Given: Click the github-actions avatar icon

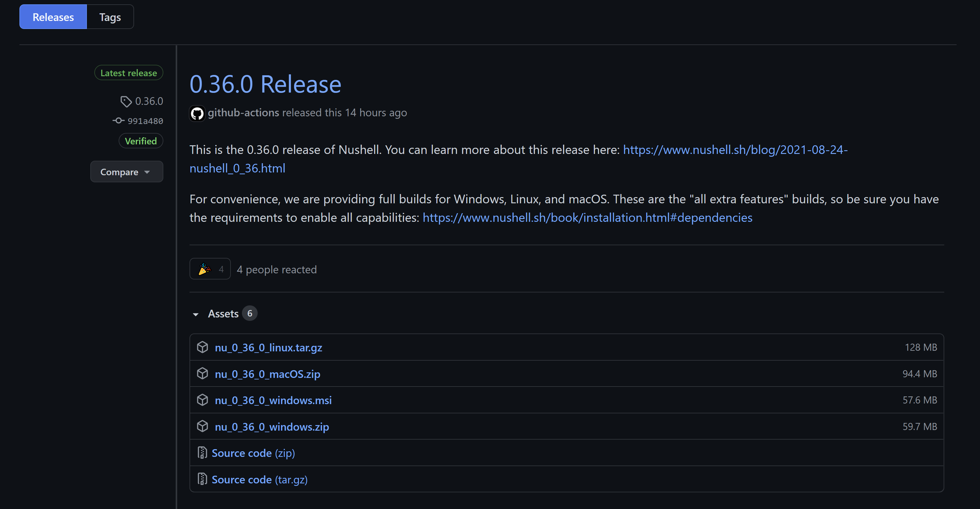Looking at the screenshot, I should pos(197,113).
